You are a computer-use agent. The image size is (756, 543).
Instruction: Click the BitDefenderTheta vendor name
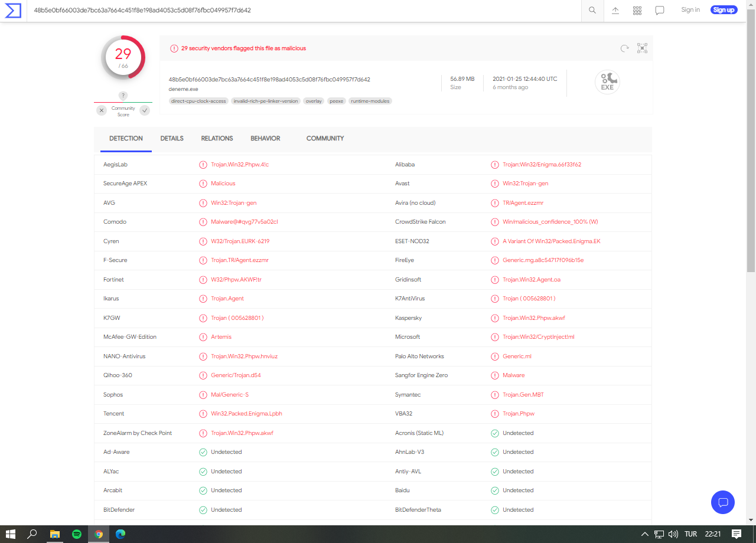418,510
